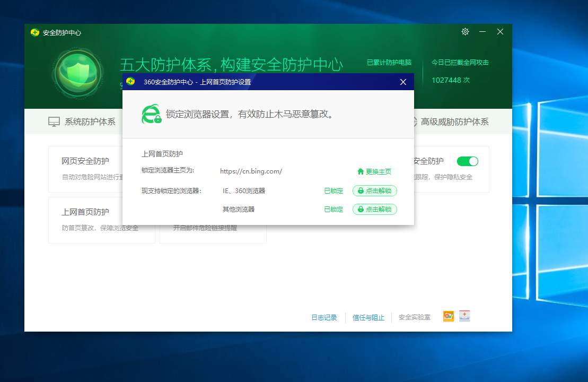Open settings gear in 安全防护中心 title bar
The height and width of the screenshot is (382, 588).
point(465,31)
